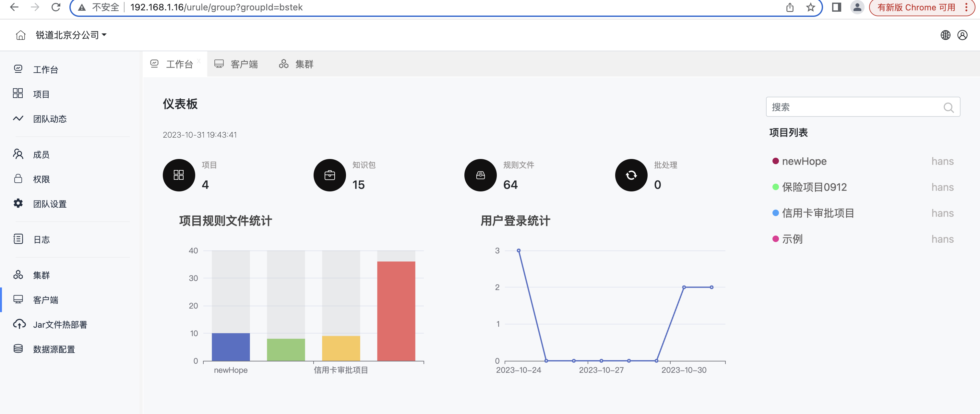Open the newHope project link
980x414 pixels.
click(x=804, y=161)
